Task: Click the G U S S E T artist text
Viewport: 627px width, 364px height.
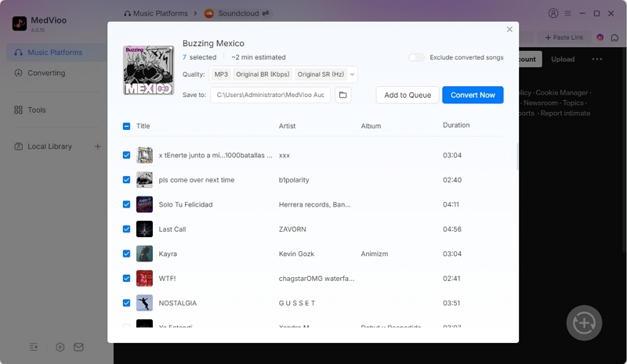Action: click(x=297, y=303)
